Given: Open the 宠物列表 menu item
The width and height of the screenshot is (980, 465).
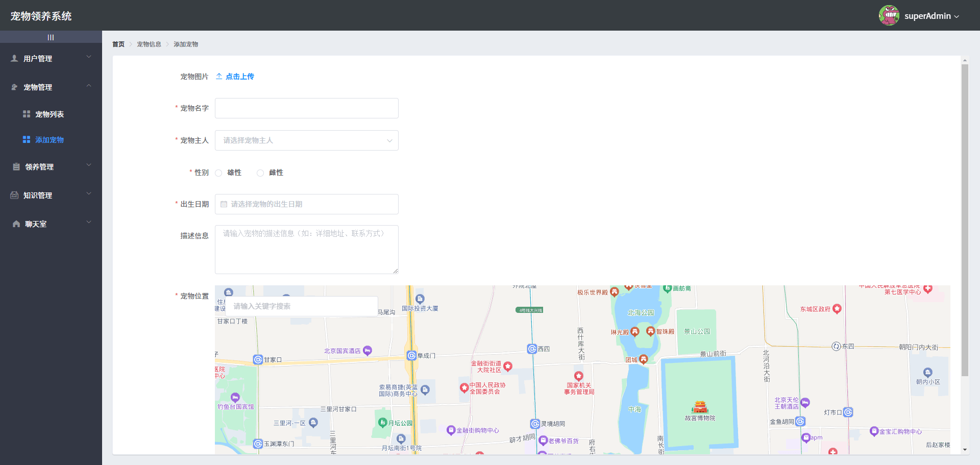Looking at the screenshot, I should tap(50, 114).
